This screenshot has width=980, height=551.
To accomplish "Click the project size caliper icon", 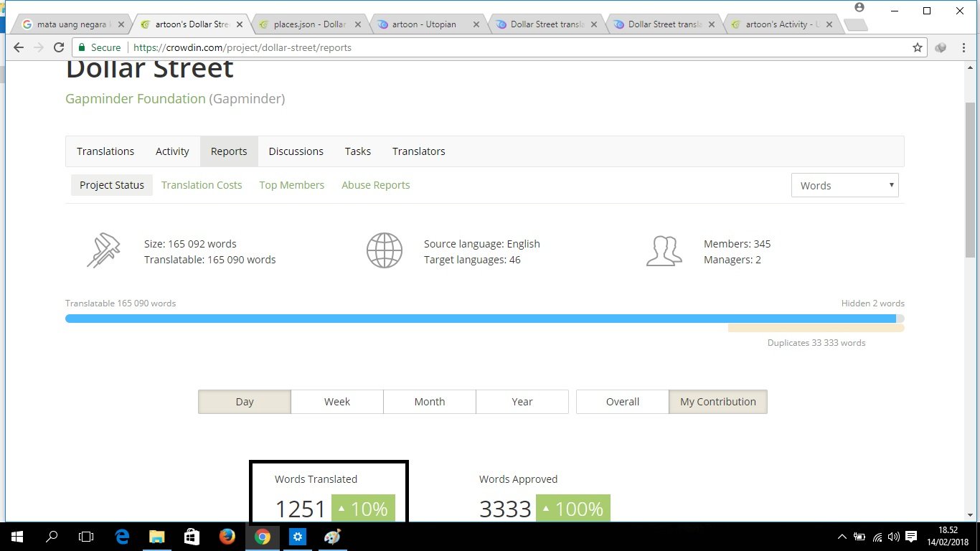I will click(x=103, y=251).
